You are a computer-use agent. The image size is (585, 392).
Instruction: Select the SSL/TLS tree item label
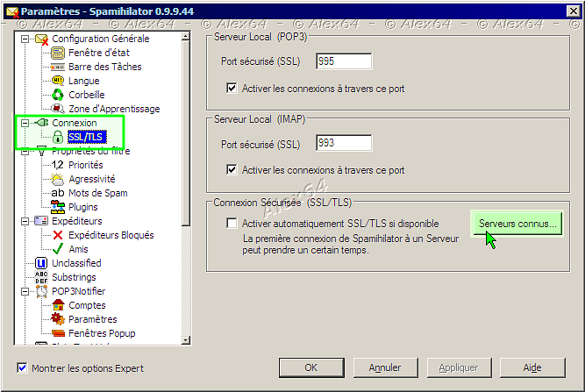pyautogui.click(x=87, y=137)
